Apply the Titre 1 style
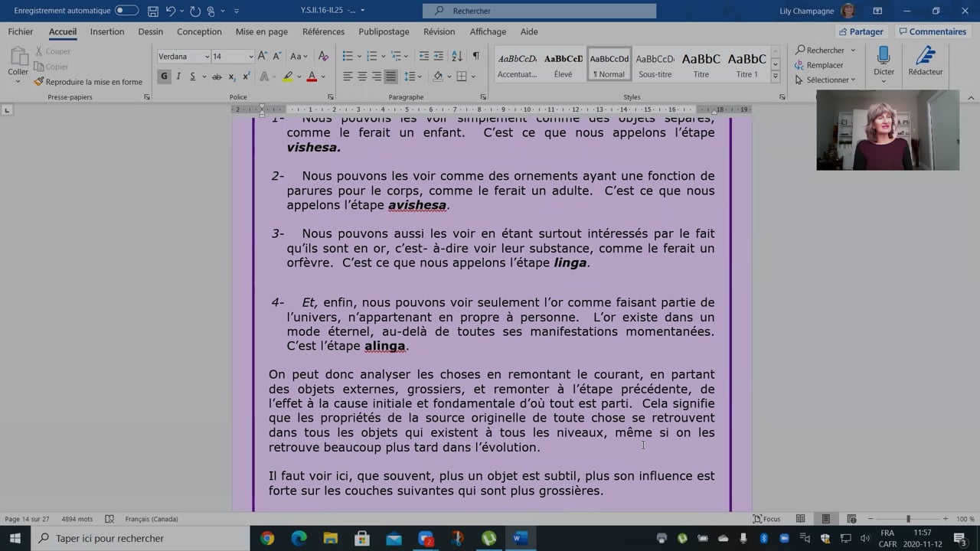Viewport: 980px width, 551px height. 746,64
